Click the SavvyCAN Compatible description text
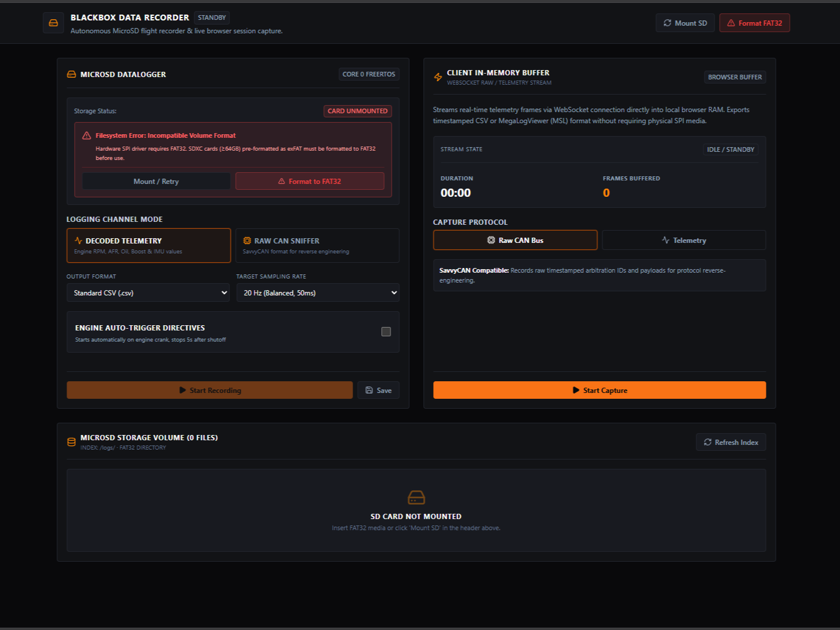The width and height of the screenshot is (840, 630). (583, 275)
